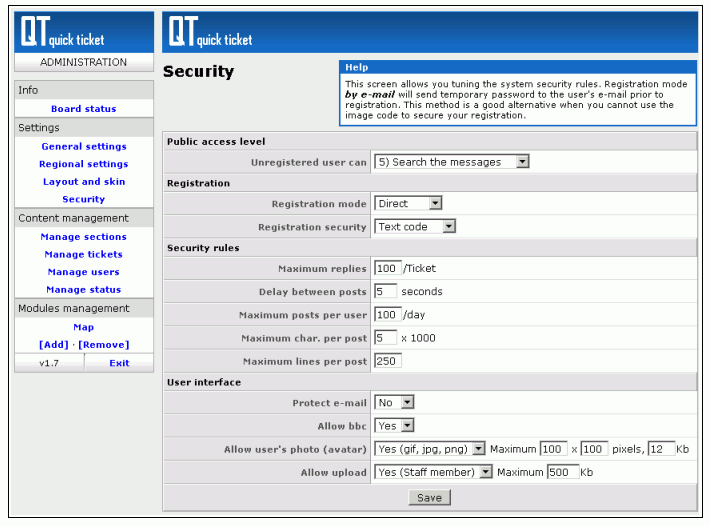Click the Map module link
Image resolution: width=710 pixels, height=526 pixels.
84,327
